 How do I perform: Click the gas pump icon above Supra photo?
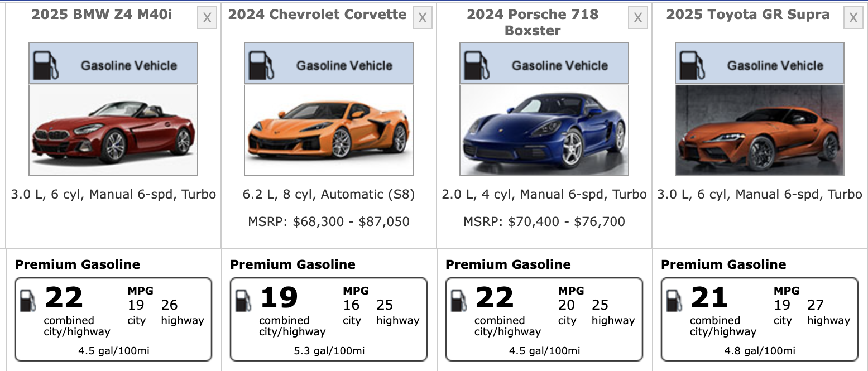click(x=692, y=64)
